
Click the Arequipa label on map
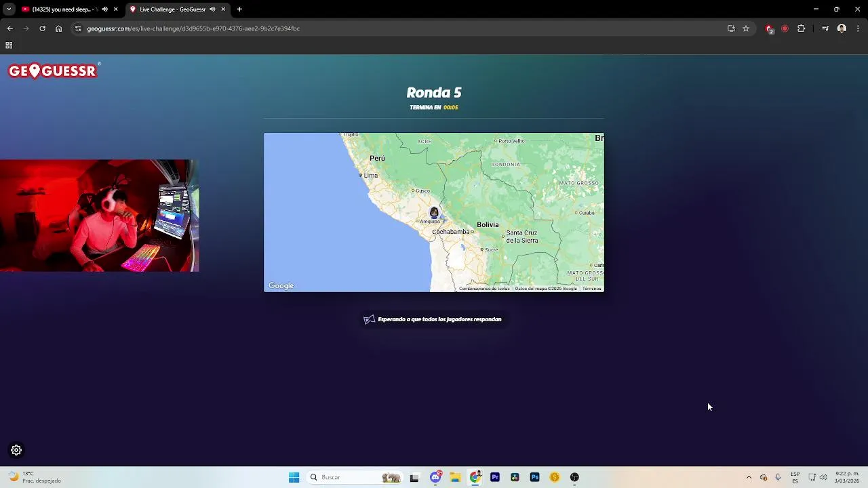(429, 222)
